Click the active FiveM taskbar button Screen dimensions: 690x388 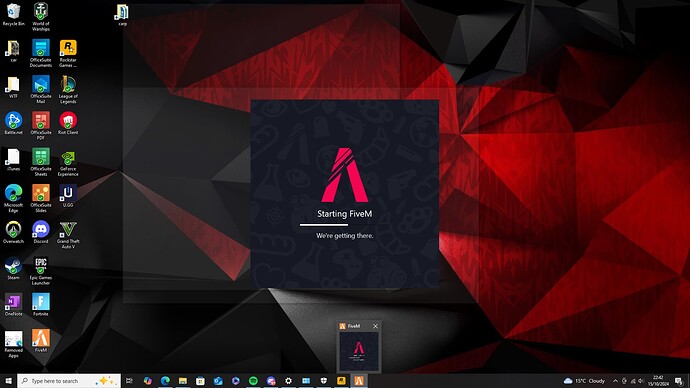click(x=359, y=381)
